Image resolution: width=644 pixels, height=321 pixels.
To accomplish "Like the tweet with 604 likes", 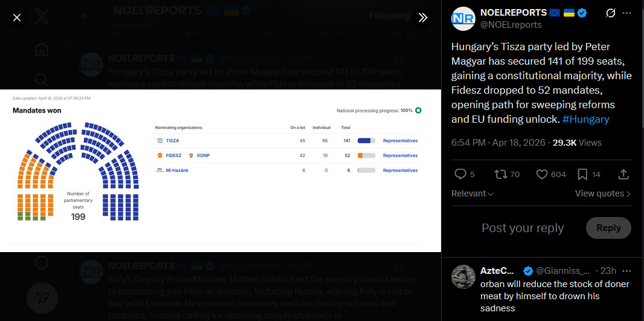I will (x=542, y=174).
